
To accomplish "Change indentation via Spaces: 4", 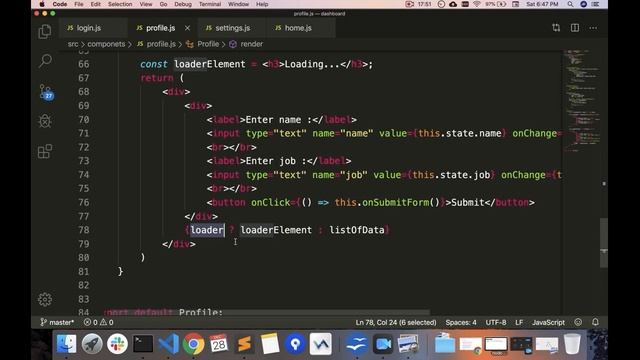I will click(461, 322).
